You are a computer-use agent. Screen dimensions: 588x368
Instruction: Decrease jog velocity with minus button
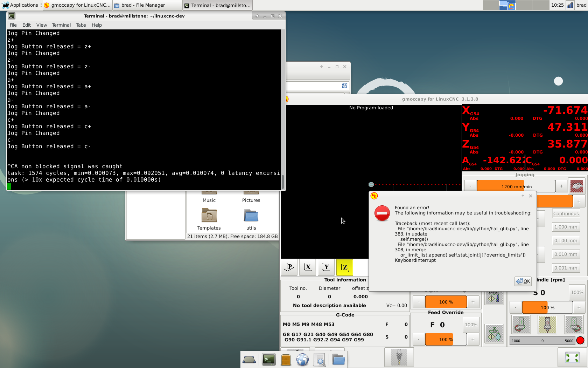tap(470, 186)
